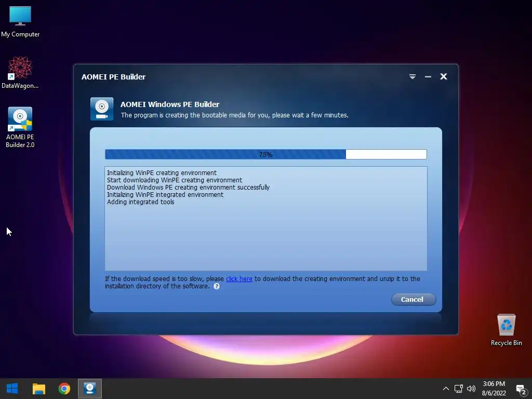Launch Google Chrome from the taskbar
Screen dimensions: 532x399
click(x=64, y=389)
